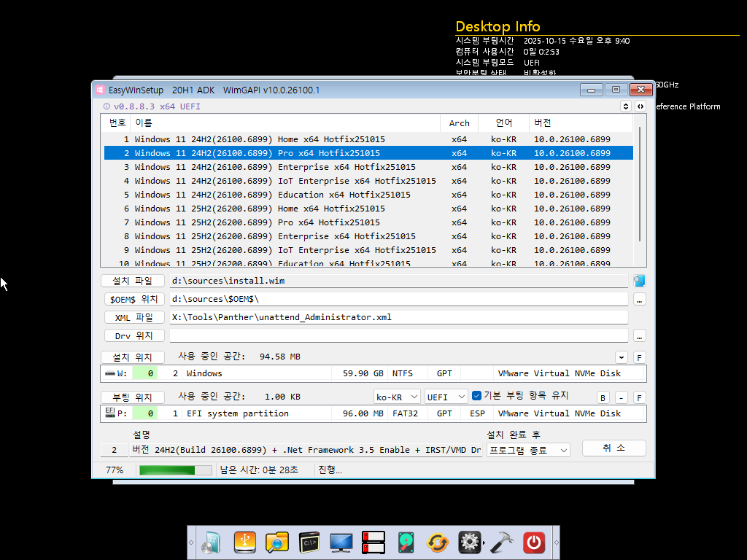Click the dock's right edge diamond handle

click(556, 542)
